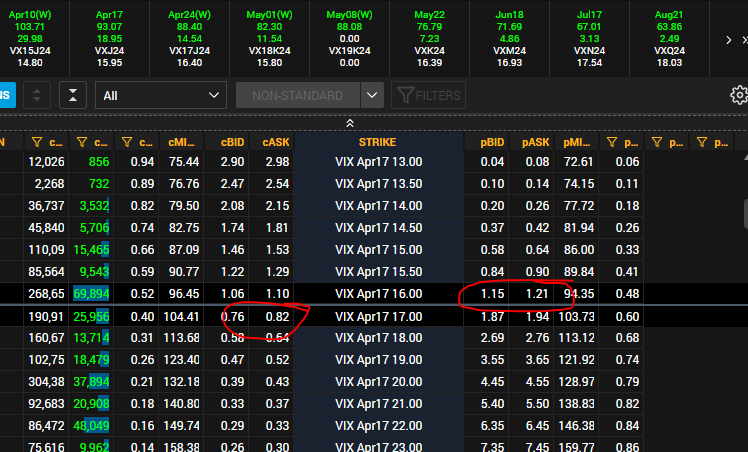The image size is (748, 452).
Task: Select the May08(W) expiration
Action: point(350,39)
